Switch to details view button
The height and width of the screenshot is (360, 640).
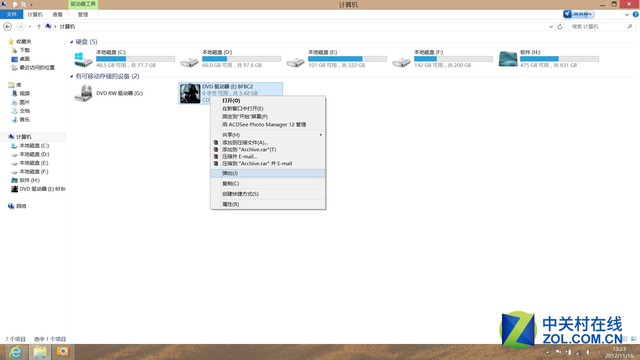[x=626, y=339]
